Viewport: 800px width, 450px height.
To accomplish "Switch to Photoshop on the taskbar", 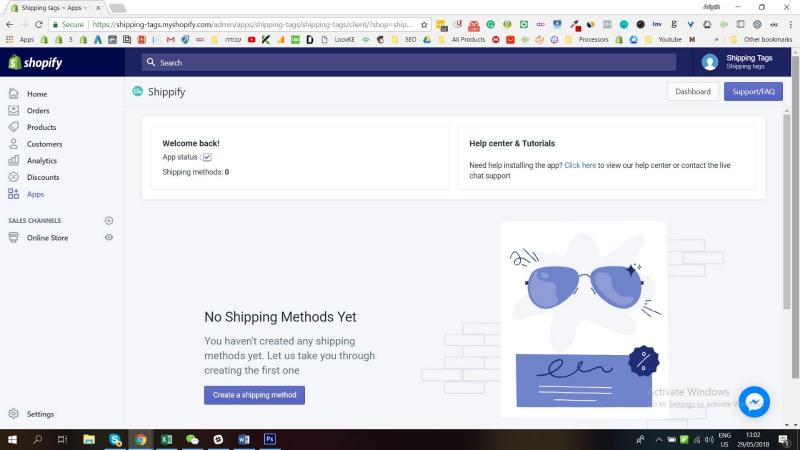I will click(x=270, y=439).
